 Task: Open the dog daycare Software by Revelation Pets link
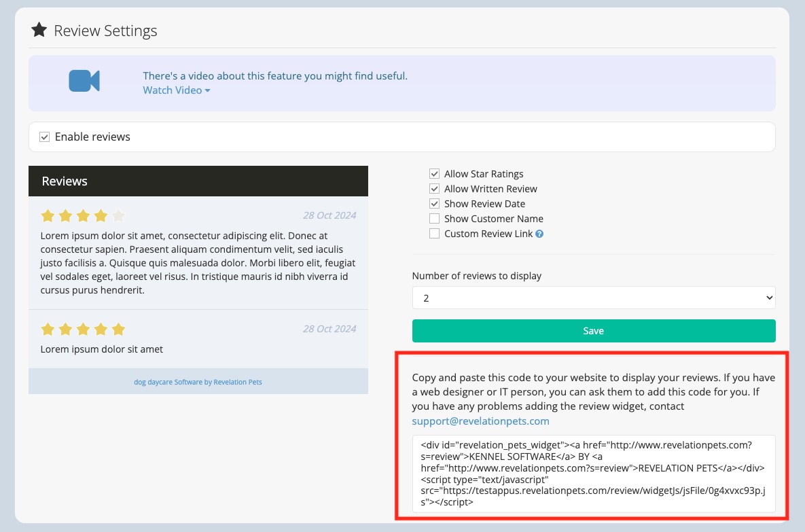(x=198, y=382)
